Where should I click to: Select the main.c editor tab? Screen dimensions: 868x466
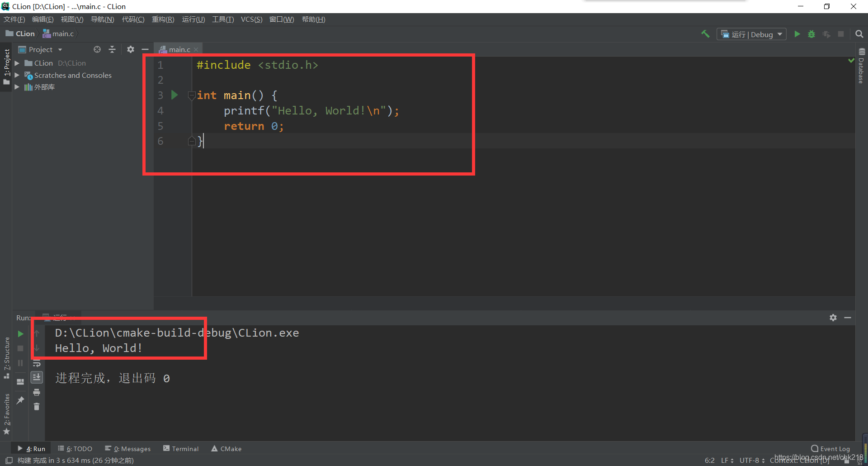(179, 49)
